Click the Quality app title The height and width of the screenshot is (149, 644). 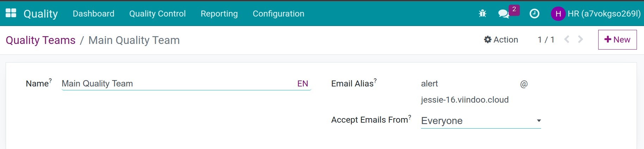point(41,14)
